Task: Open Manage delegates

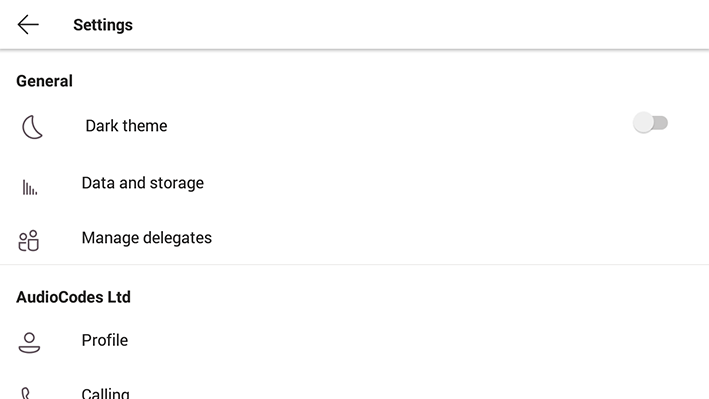Action: [x=354, y=238]
